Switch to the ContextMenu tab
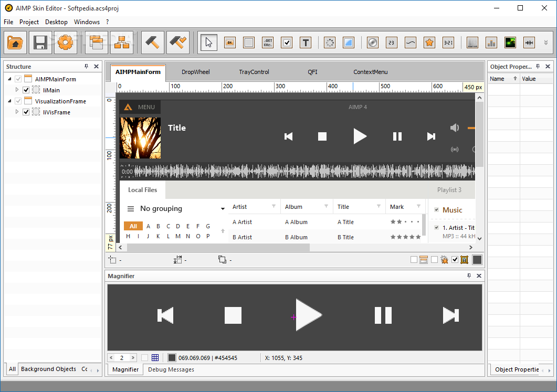This screenshot has width=557, height=392. pyautogui.click(x=371, y=72)
